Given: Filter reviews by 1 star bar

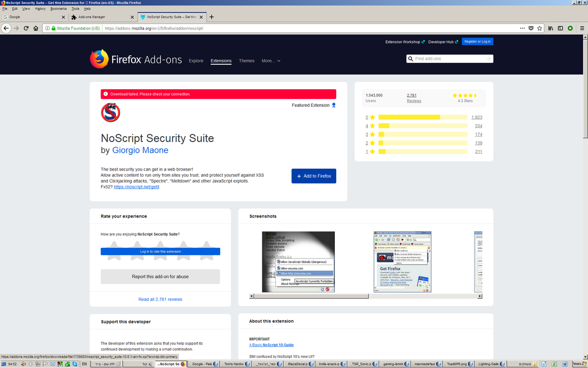Looking at the screenshot, I should [423, 151].
